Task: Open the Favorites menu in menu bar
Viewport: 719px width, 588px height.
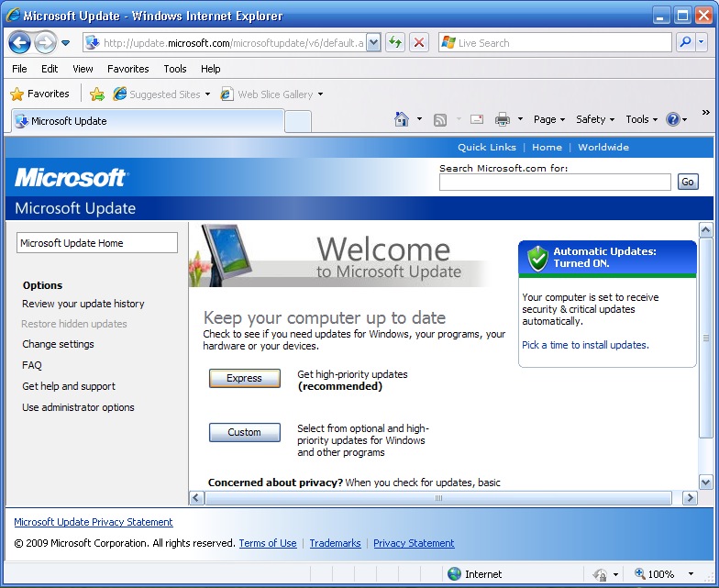Action: pyautogui.click(x=128, y=69)
